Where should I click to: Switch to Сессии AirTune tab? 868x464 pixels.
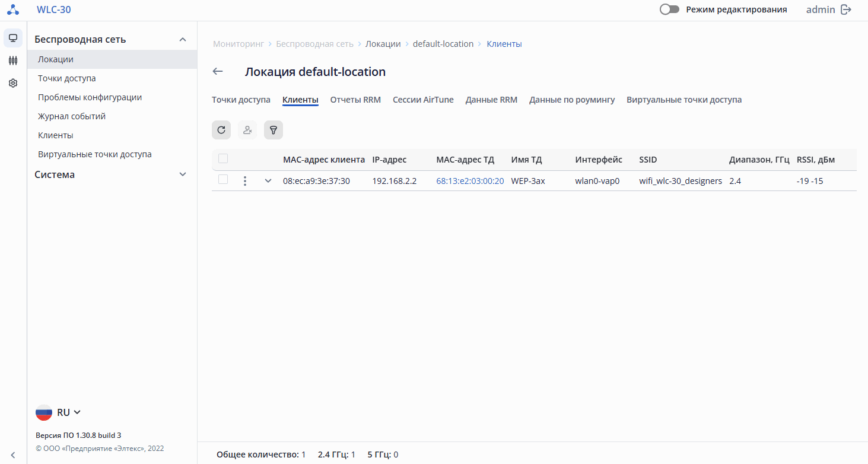[423, 100]
